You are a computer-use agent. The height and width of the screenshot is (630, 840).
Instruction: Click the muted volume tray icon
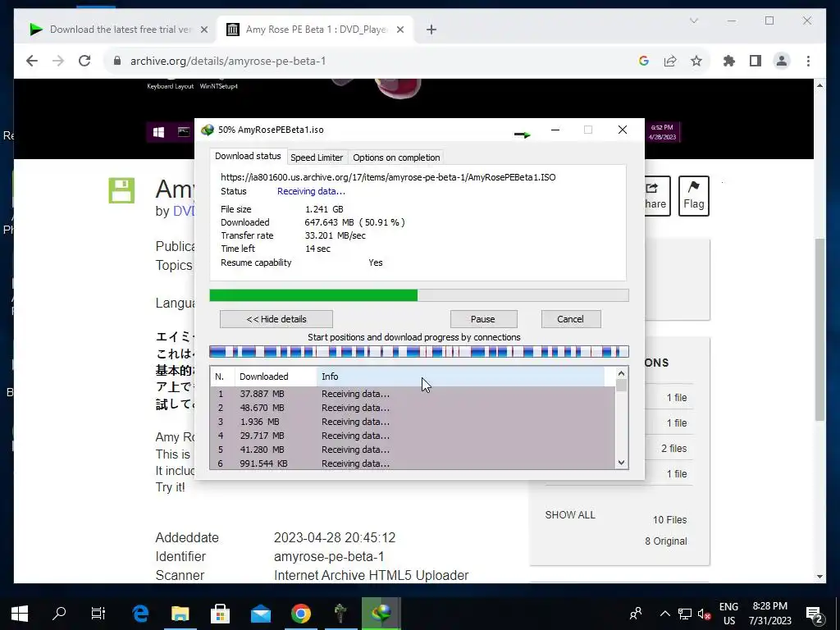pyautogui.click(x=705, y=614)
